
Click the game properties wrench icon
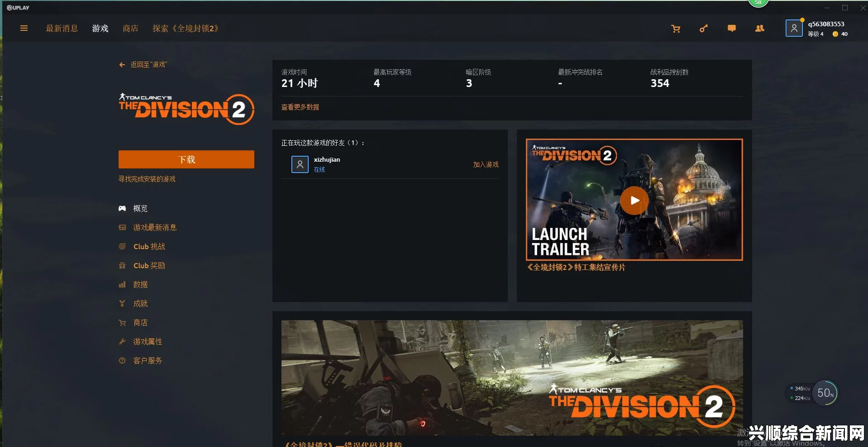pyautogui.click(x=122, y=341)
